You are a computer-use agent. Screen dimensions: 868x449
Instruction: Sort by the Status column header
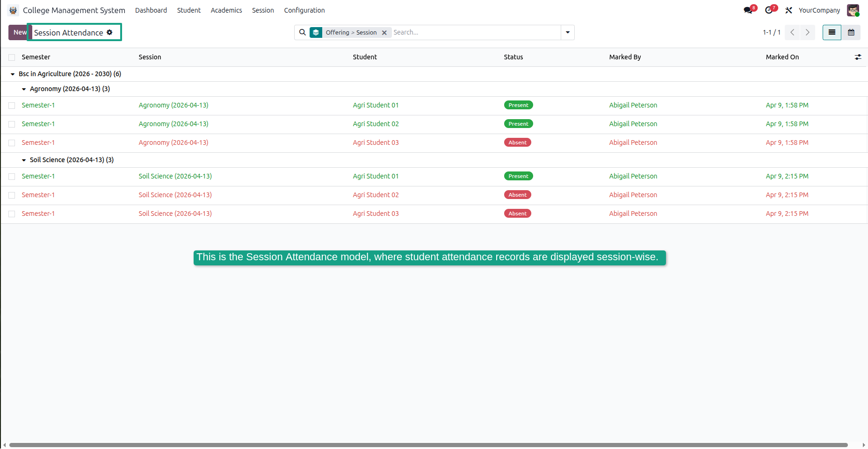click(x=514, y=57)
